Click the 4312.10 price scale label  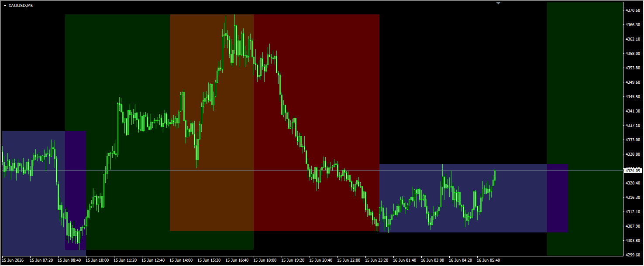pyautogui.click(x=632, y=211)
